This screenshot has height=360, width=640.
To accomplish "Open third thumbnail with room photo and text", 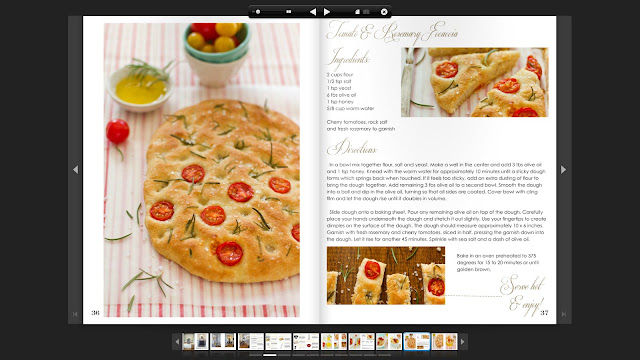I will click(251, 341).
